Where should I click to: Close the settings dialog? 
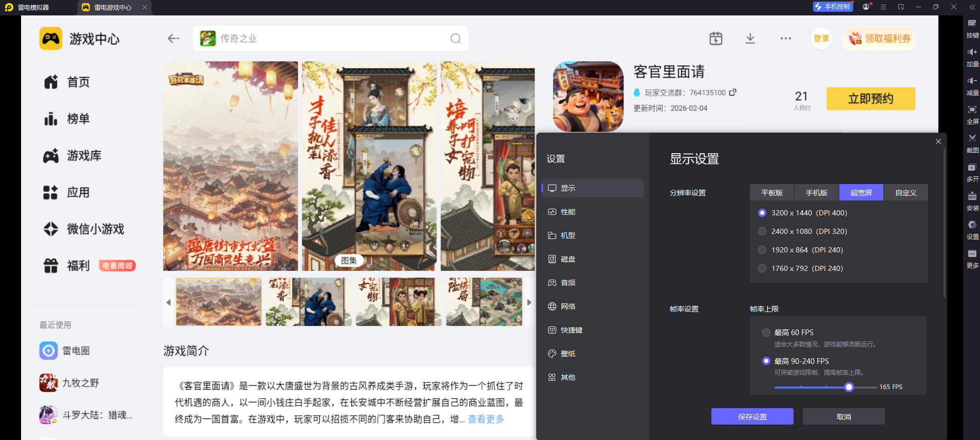point(938,141)
